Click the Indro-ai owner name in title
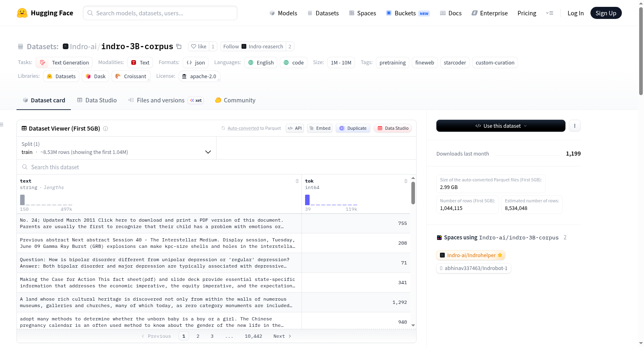Image resolution: width=644 pixels, height=347 pixels. coord(83,46)
